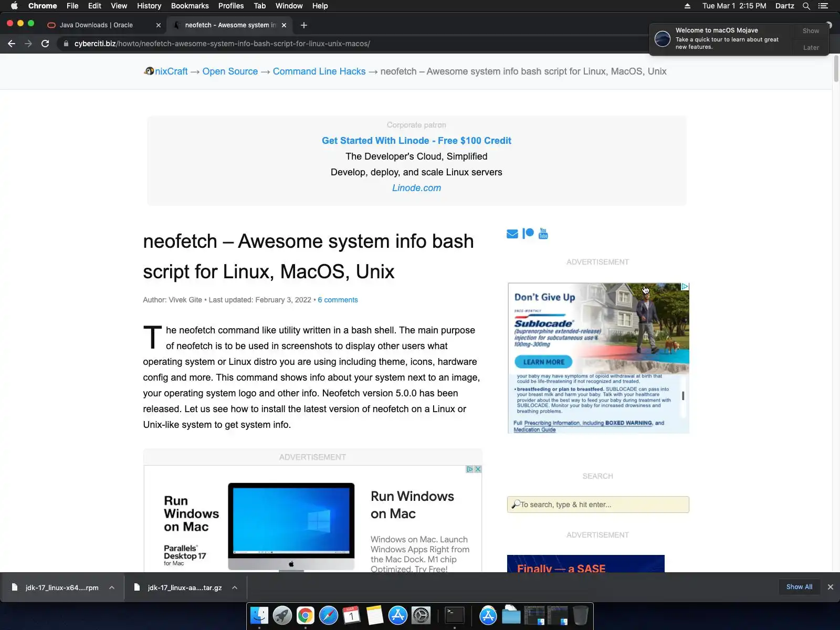Open the Patreon icon link

point(528,234)
